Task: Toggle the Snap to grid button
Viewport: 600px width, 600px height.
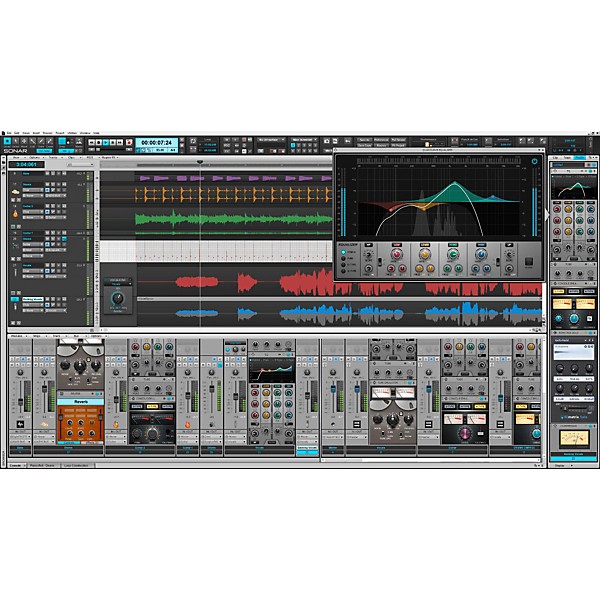Action: coord(62,142)
